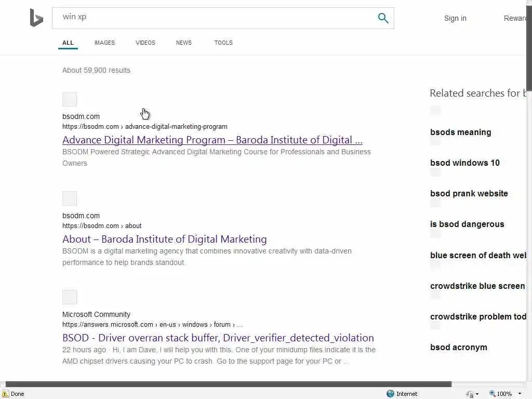
Task: Click related search 'is bsod dangerous'
Action: pos(467,224)
